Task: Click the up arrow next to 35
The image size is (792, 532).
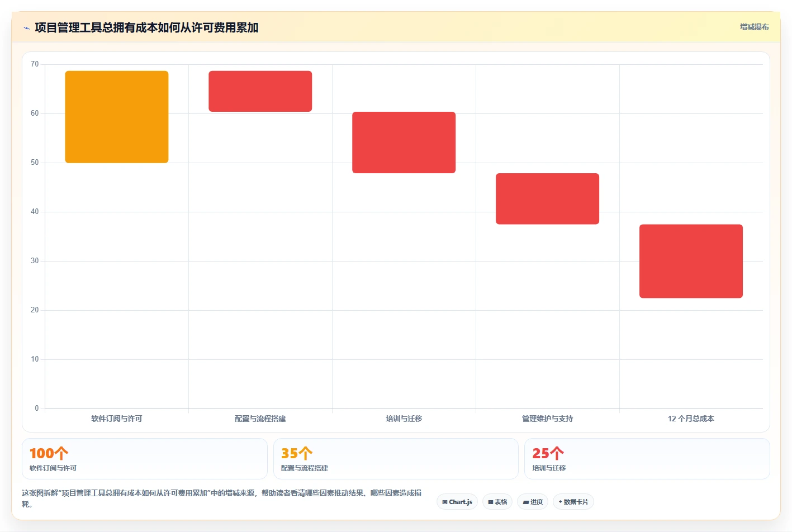Action: pos(305,453)
